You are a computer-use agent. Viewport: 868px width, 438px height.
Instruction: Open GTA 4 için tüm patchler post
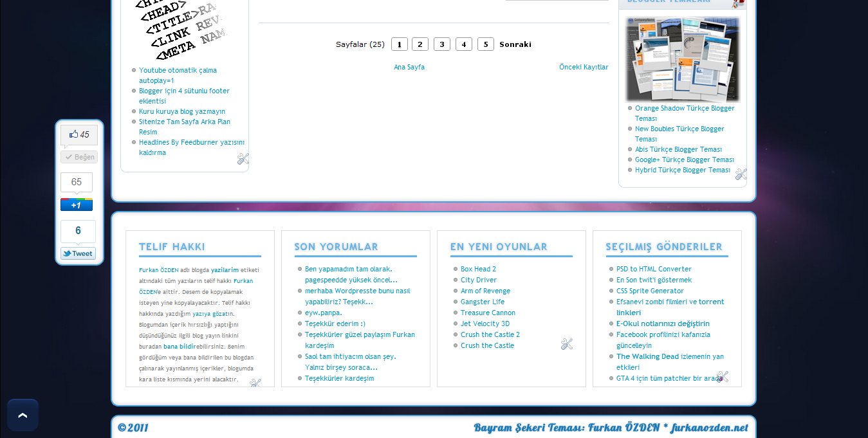(669, 378)
